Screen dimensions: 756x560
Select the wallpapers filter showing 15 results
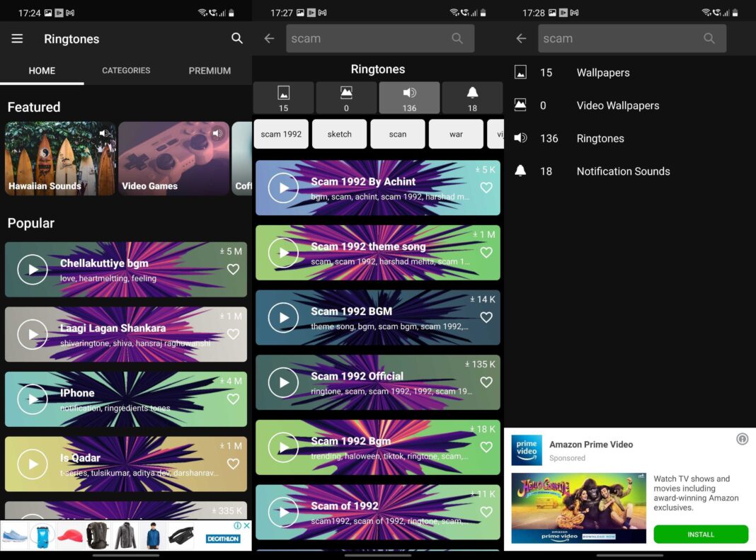[x=283, y=98]
